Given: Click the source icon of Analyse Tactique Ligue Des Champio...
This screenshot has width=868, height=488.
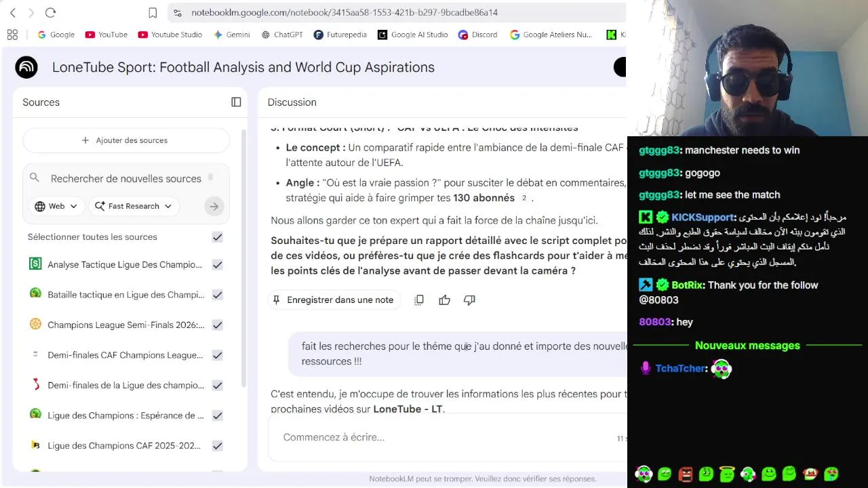Looking at the screenshot, I should point(35,264).
